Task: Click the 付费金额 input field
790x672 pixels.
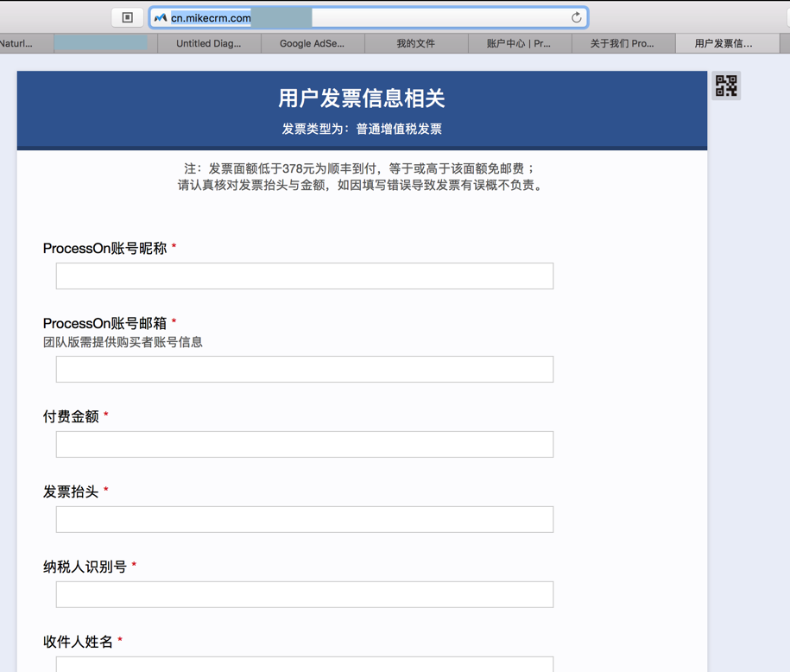Action: pos(305,444)
